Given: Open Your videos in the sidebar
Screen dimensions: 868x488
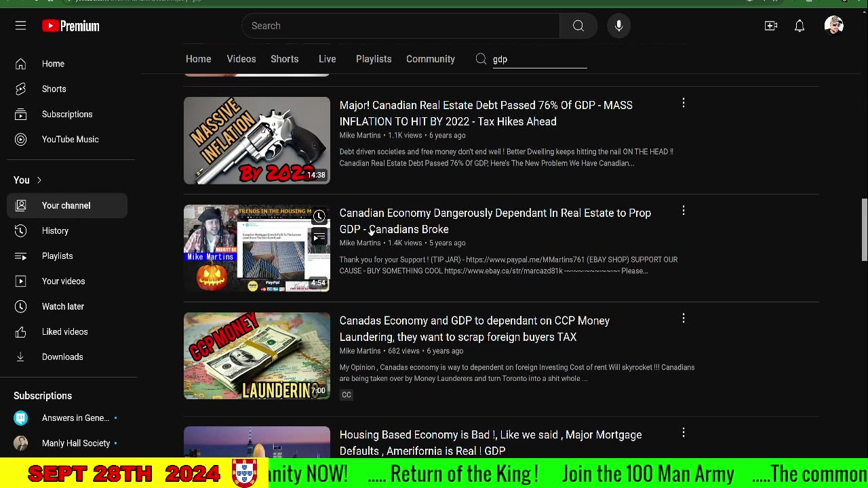Looking at the screenshot, I should point(66,281).
